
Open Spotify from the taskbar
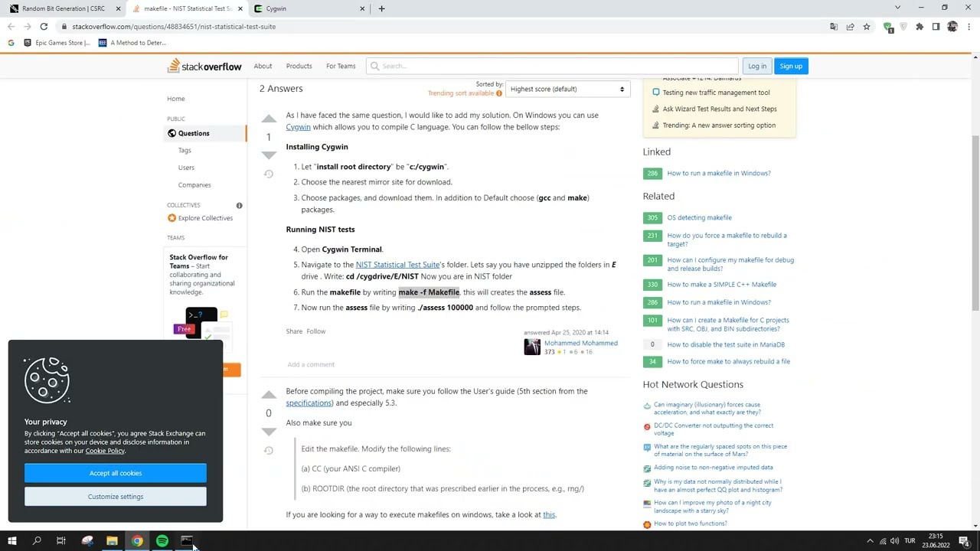162,541
